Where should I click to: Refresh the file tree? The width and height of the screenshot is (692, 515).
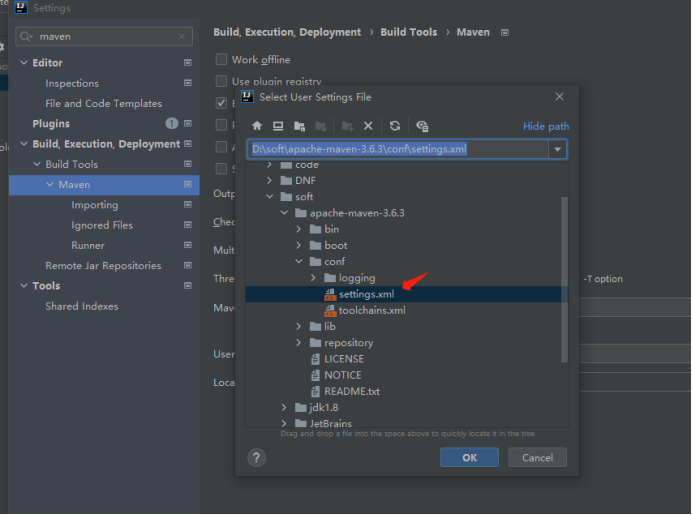[395, 126]
